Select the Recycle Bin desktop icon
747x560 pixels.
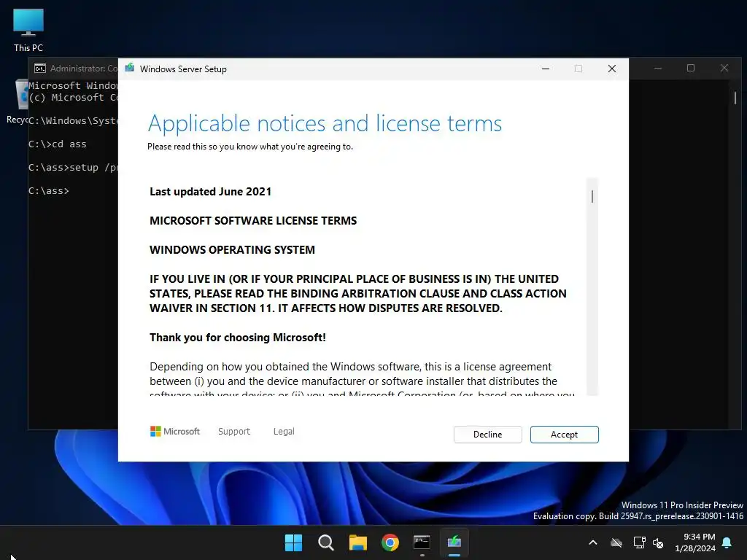pyautogui.click(x=18, y=101)
